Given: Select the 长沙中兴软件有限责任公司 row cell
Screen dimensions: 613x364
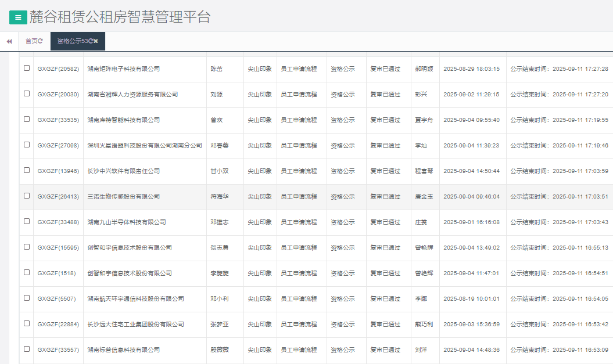Looking at the screenshot, I should coord(123,171).
